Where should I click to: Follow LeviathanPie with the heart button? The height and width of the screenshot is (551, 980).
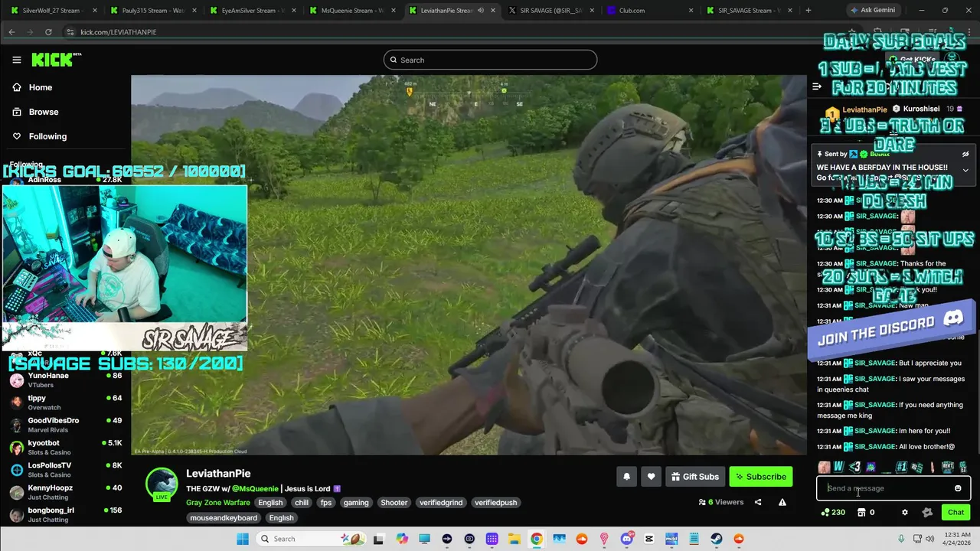click(651, 477)
